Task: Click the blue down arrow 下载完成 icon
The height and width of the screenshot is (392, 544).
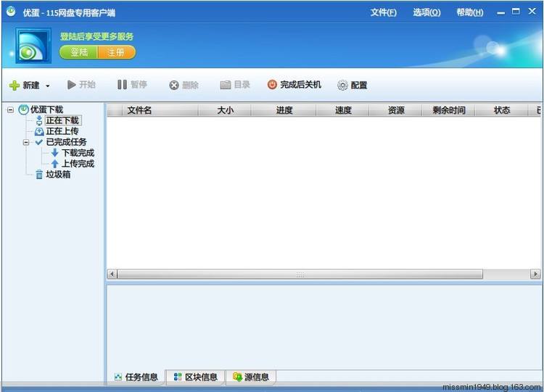Action: click(55, 152)
